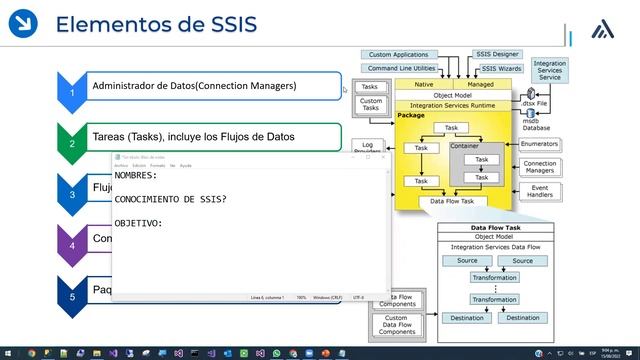This screenshot has width=640, height=360.
Task: Click the top Transformation box
Action: [x=494, y=278]
